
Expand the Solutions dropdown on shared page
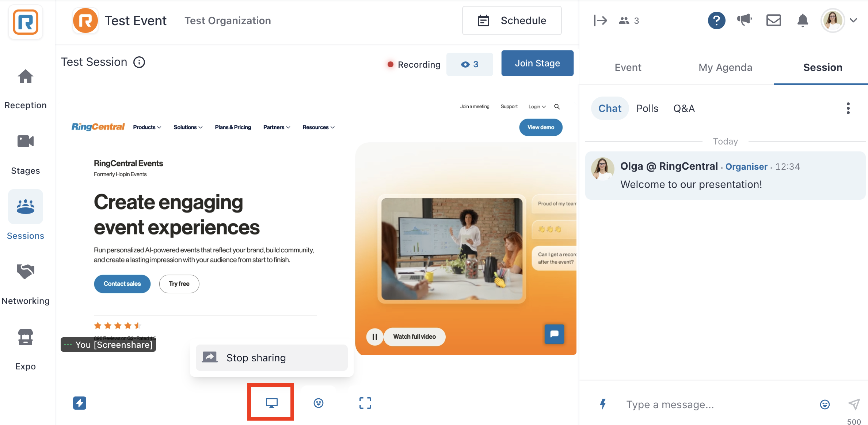(188, 127)
